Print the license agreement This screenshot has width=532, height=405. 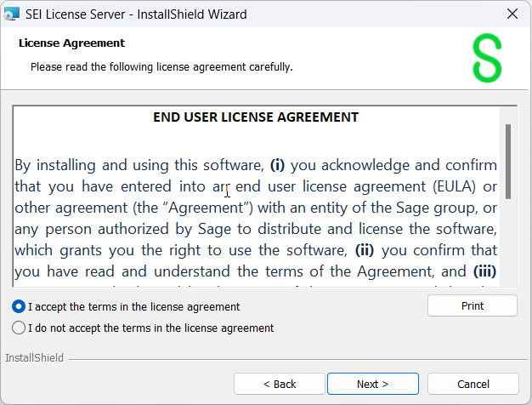(x=472, y=306)
